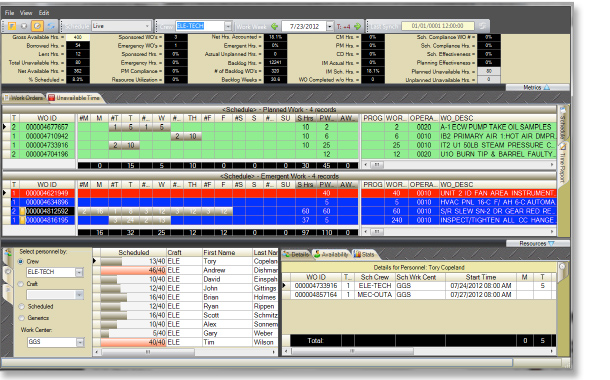Go to next work week with green right arrow
The image size is (610, 380).
(358, 26)
